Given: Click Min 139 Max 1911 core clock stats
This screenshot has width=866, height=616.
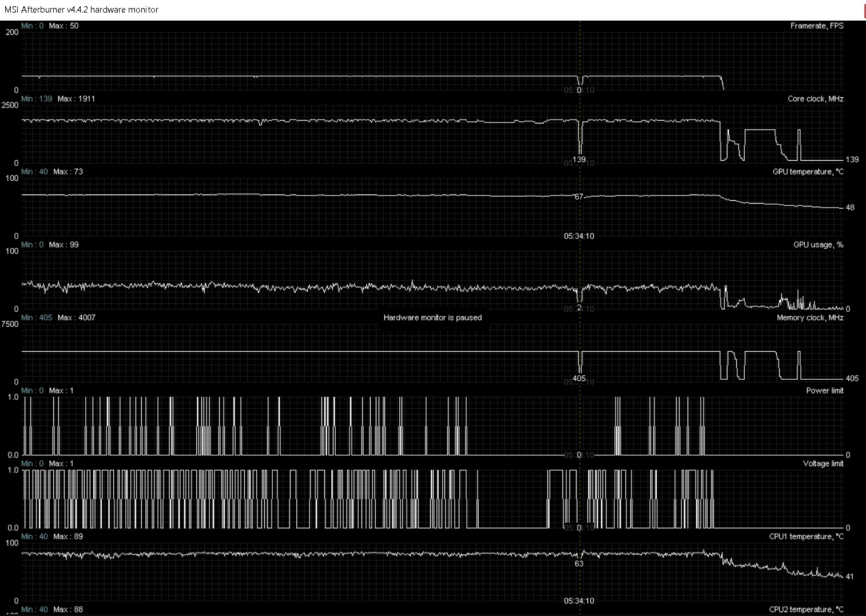Looking at the screenshot, I should pos(58,99).
